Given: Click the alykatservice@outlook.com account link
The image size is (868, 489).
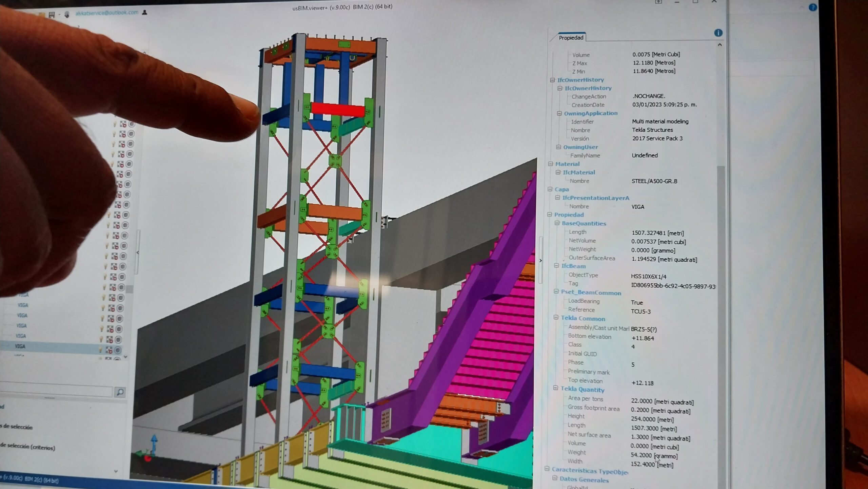Looking at the screenshot, I should tap(106, 13).
